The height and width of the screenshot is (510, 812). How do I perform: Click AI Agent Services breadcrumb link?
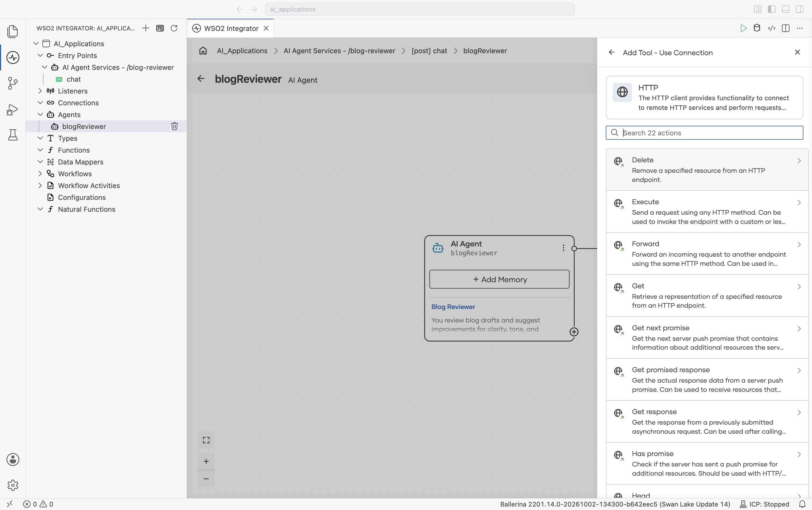(x=339, y=51)
